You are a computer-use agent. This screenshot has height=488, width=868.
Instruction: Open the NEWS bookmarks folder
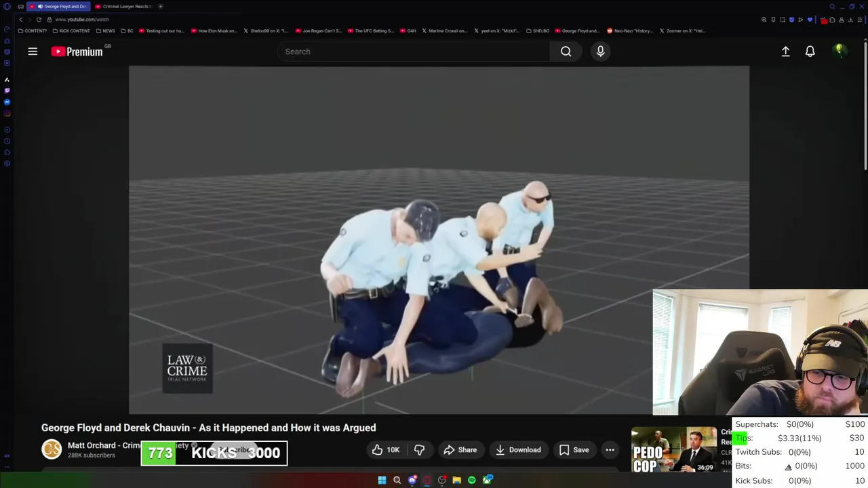105,30
